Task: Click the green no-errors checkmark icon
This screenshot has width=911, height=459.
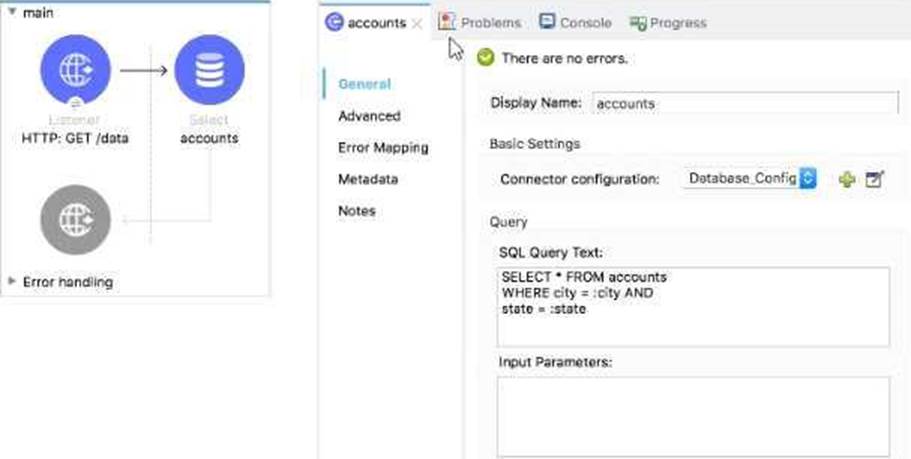Action: pos(486,58)
